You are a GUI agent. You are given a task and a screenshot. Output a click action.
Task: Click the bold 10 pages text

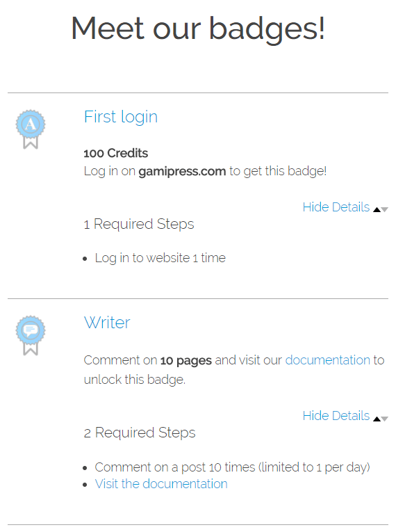(185, 360)
